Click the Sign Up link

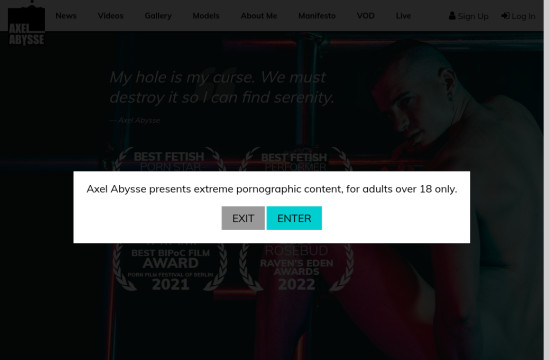click(x=469, y=16)
